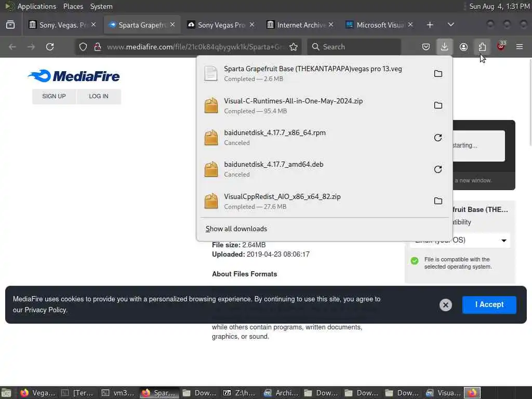Expand the list all tabs chevron

[x=451, y=25]
